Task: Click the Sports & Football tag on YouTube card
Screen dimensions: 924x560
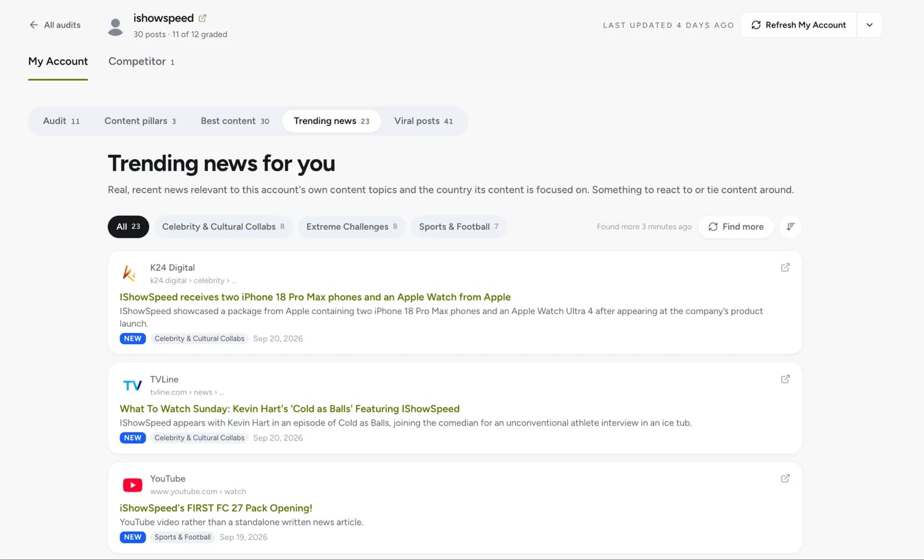Action: pyautogui.click(x=182, y=537)
